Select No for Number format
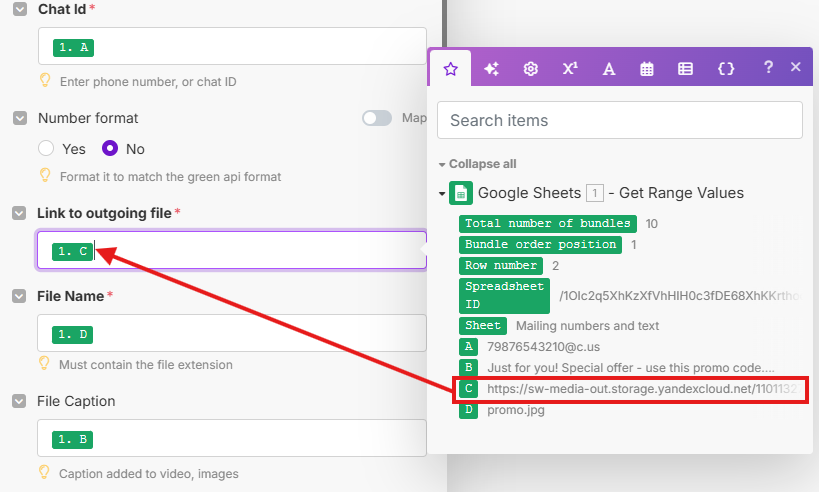This screenshot has height=492, width=819. [x=111, y=149]
